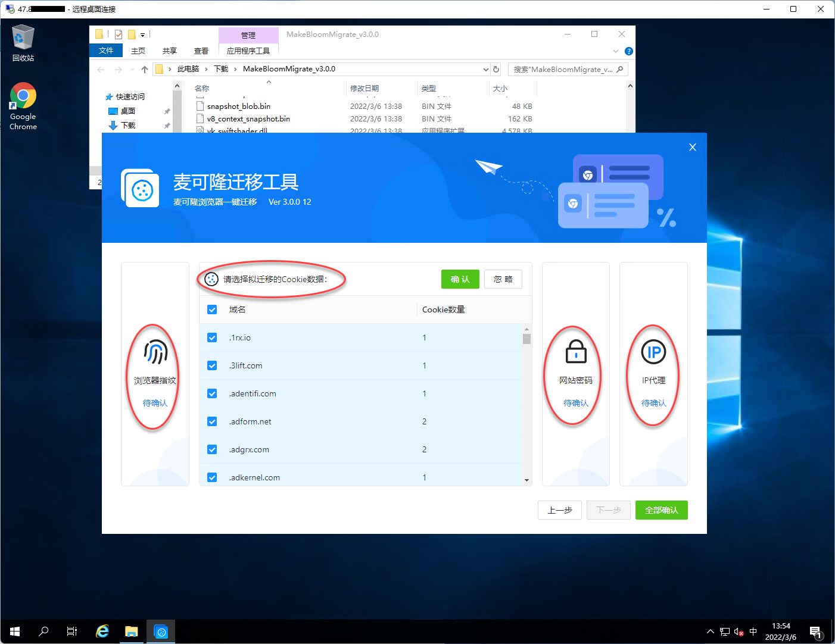The image size is (835, 644).
Task: Click the properties quick access icon in Explorer
Action: 119,35
